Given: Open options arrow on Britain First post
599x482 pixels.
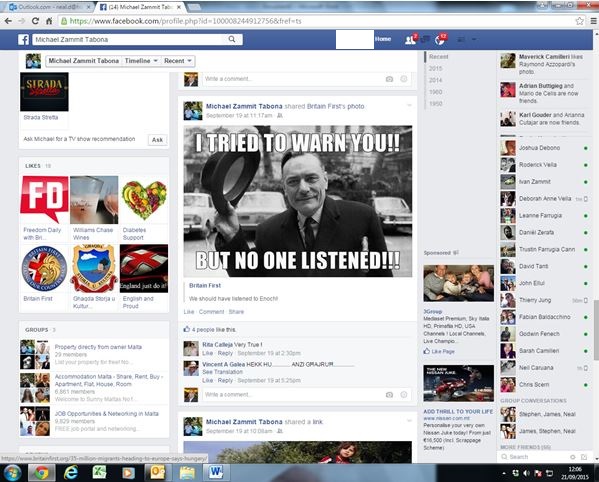Looking at the screenshot, I should pos(409,105).
